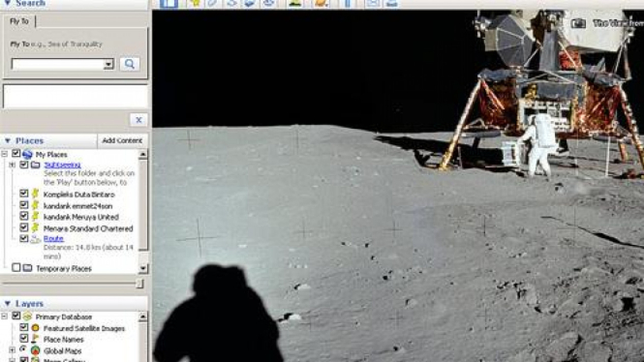
Task: Toggle the Menara Standard Chartered checkbox
Action: tap(24, 226)
